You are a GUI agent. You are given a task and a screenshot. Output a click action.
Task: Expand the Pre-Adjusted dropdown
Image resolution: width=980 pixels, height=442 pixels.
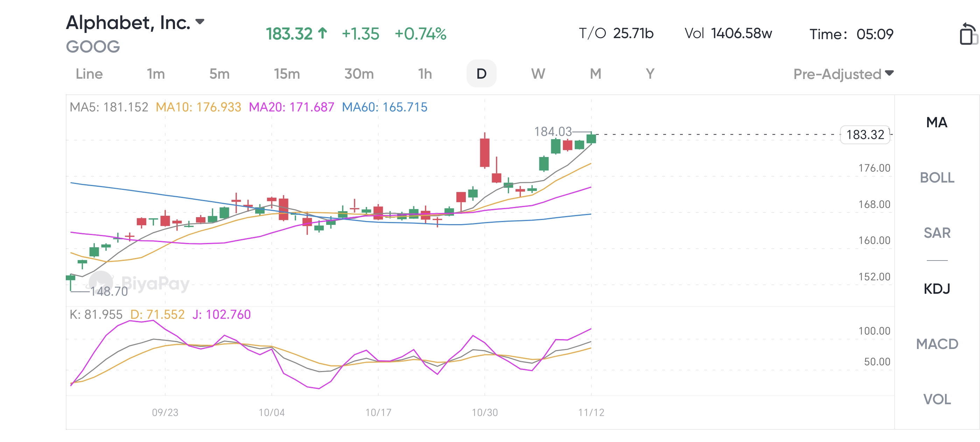843,74
